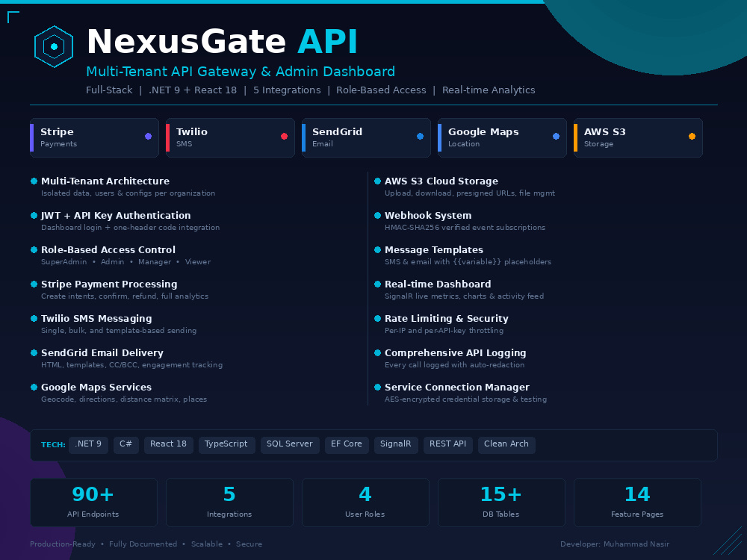Click the bullet beside Twilio SMS Messaging
This screenshot has height=560, width=747.
[x=34, y=318]
